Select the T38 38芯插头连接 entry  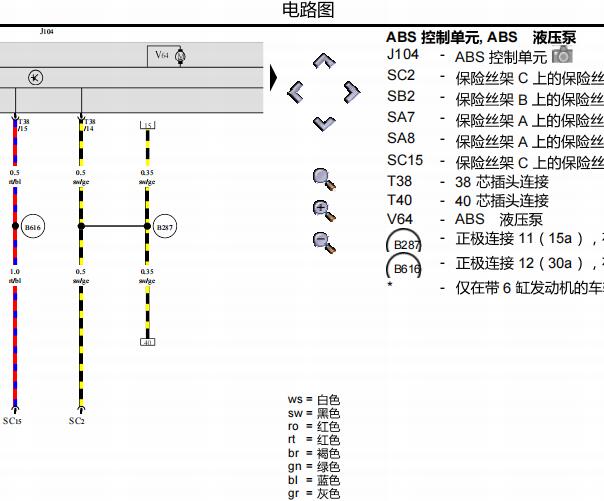468,181
